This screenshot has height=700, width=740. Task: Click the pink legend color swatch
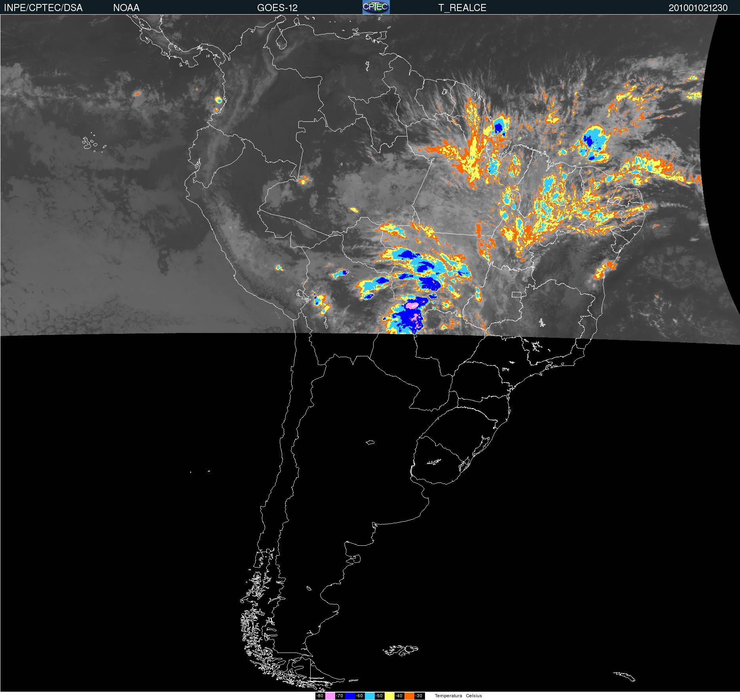330,696
